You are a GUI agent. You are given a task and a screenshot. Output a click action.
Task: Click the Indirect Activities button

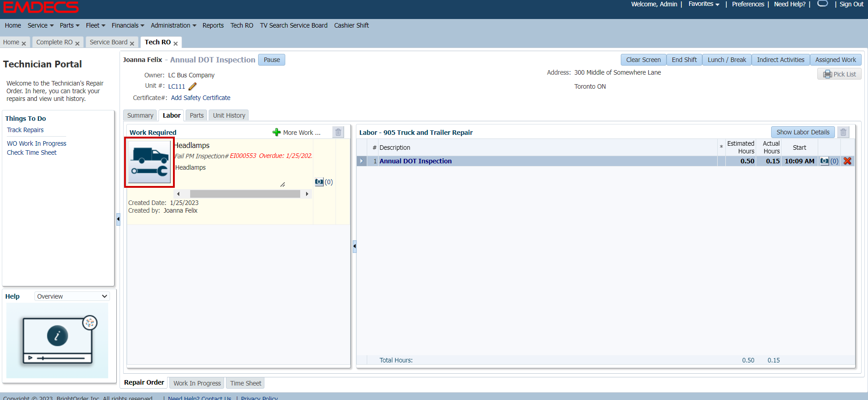(x=781, y=60)
